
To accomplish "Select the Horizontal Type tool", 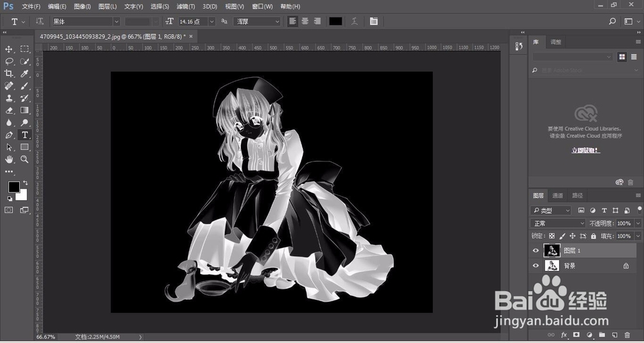I will [24, 135].
